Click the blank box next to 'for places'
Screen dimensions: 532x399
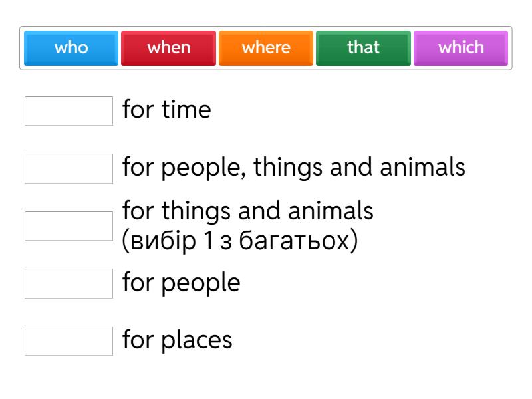pos(68,340)
